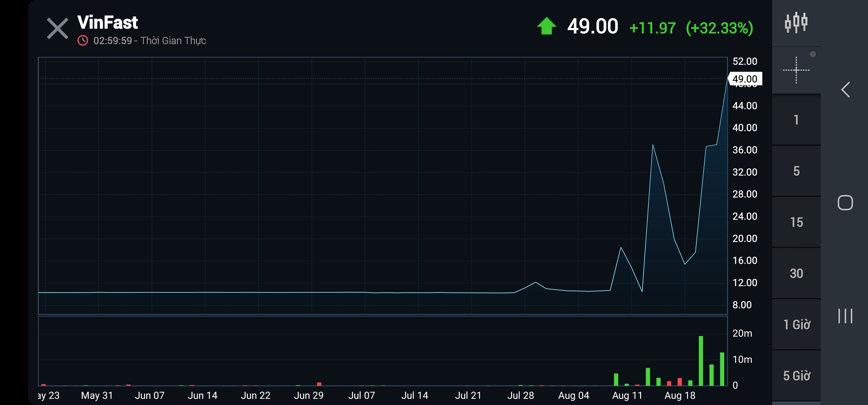Choose the 5 Giờ timeframe
This screenshot has height=405, width=868.
pyautogui.click(x=796, y=376)
